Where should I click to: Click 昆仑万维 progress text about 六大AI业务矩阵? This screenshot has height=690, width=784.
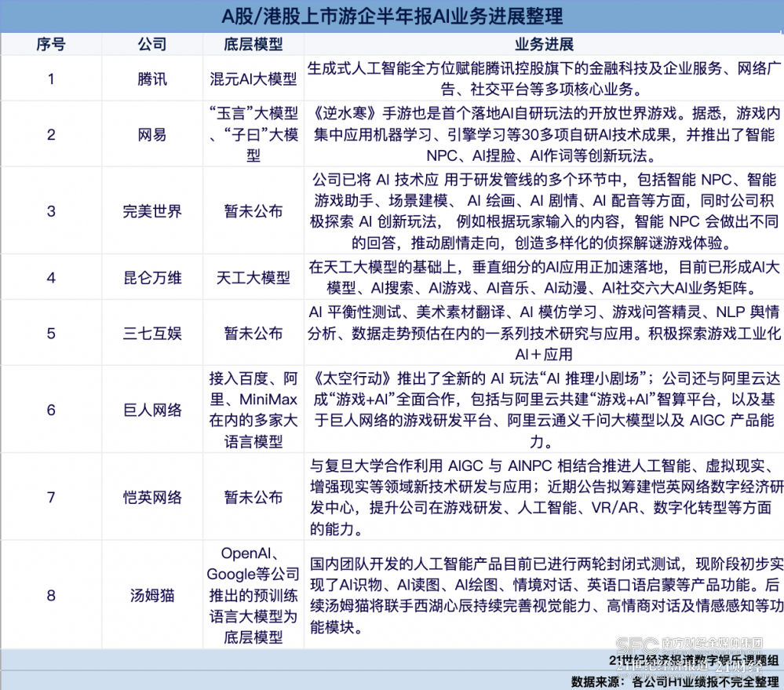[x=544, y=278]
